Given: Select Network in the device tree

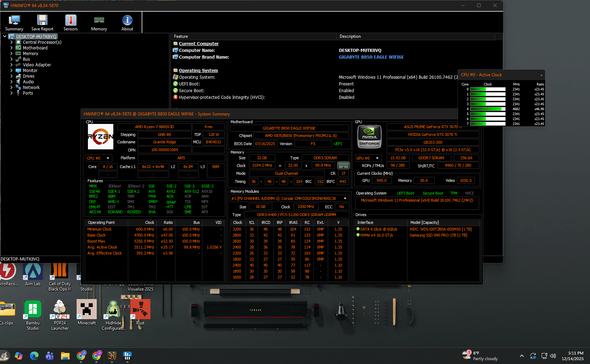Looking at the screenshot, I should point(31,88).
